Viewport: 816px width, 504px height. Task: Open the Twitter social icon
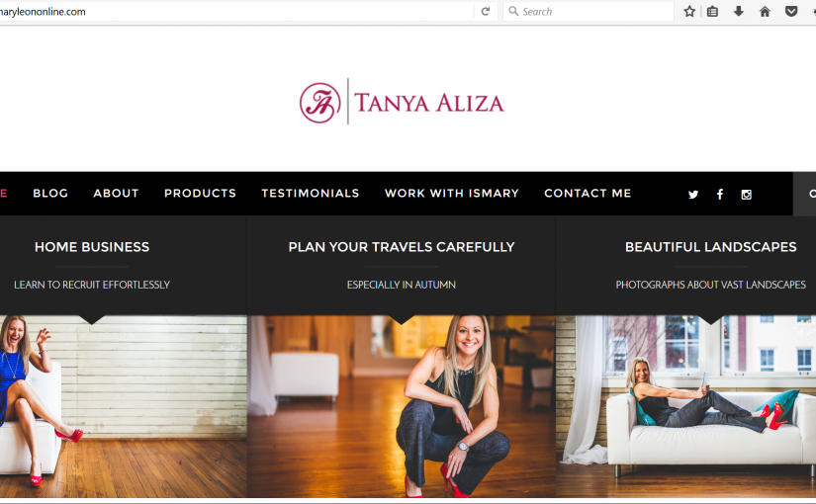(693, 195)
